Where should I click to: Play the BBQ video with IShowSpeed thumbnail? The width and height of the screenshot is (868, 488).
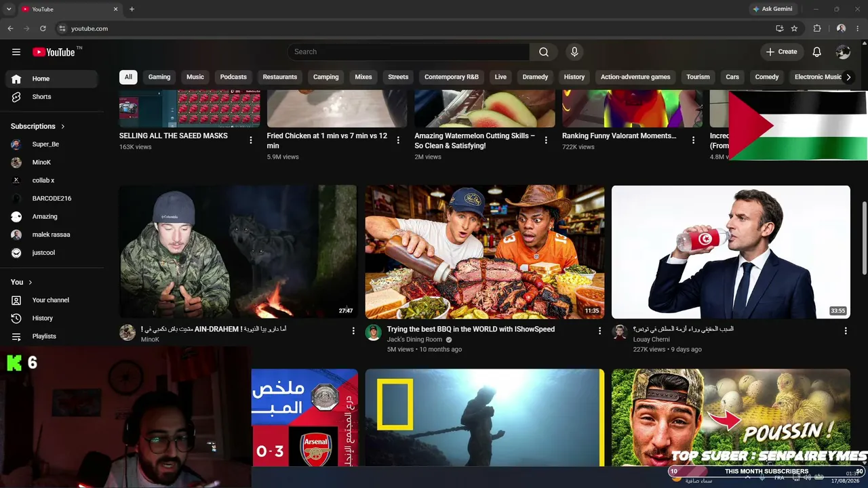(485, 252)
